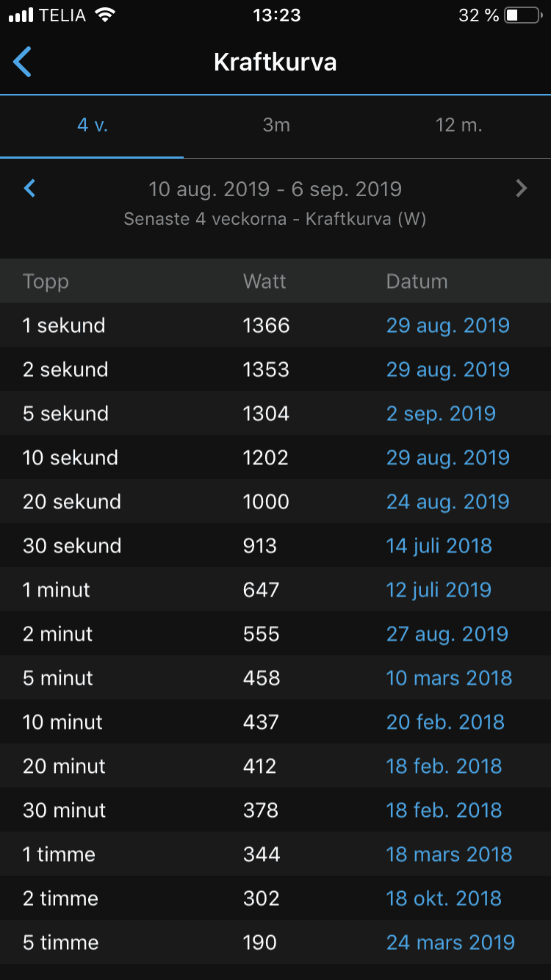Open the 24 mars 2019 date link

coord(450,943)
